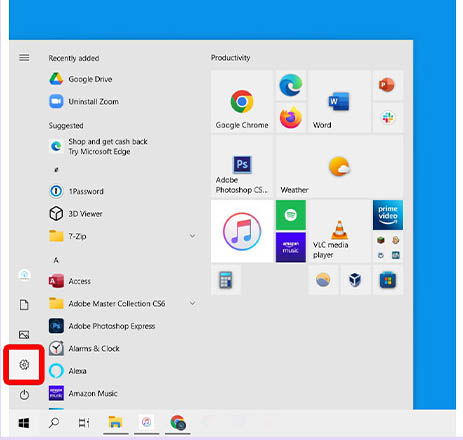Click the # letter header in the app list
The image size is (463, 440).
(x=56, y=170)
